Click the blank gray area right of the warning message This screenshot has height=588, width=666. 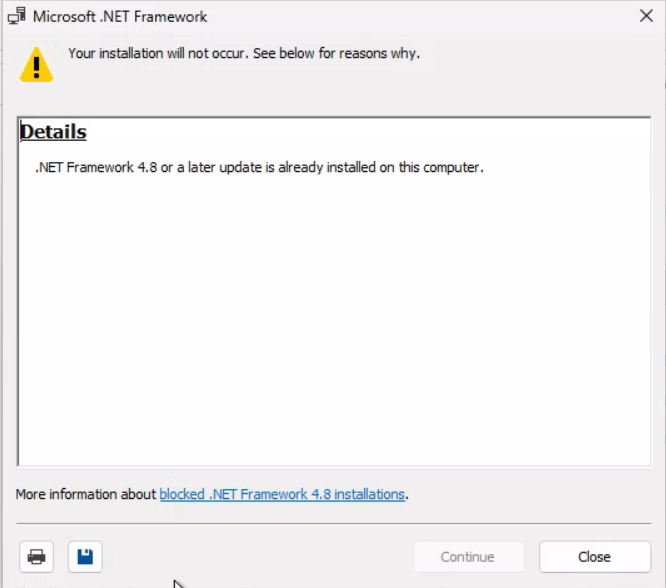[540, 60]
